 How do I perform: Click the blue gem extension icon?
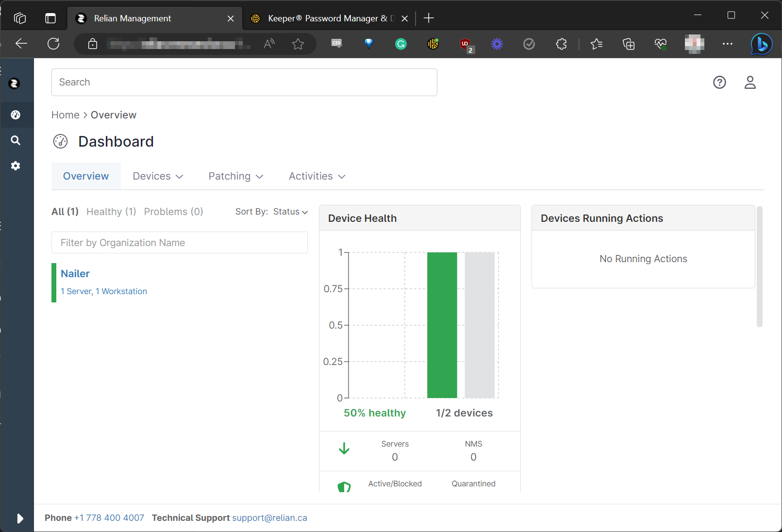(x=369, y=44)
